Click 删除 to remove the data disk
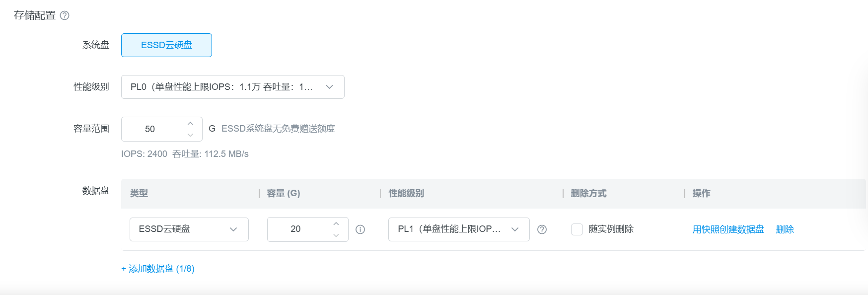 coord(785,229)
